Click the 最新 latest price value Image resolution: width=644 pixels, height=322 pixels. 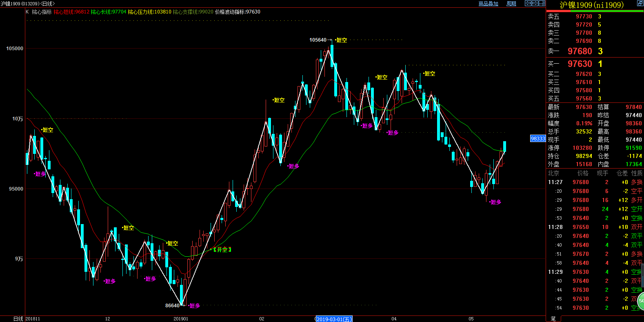(584, 107)
